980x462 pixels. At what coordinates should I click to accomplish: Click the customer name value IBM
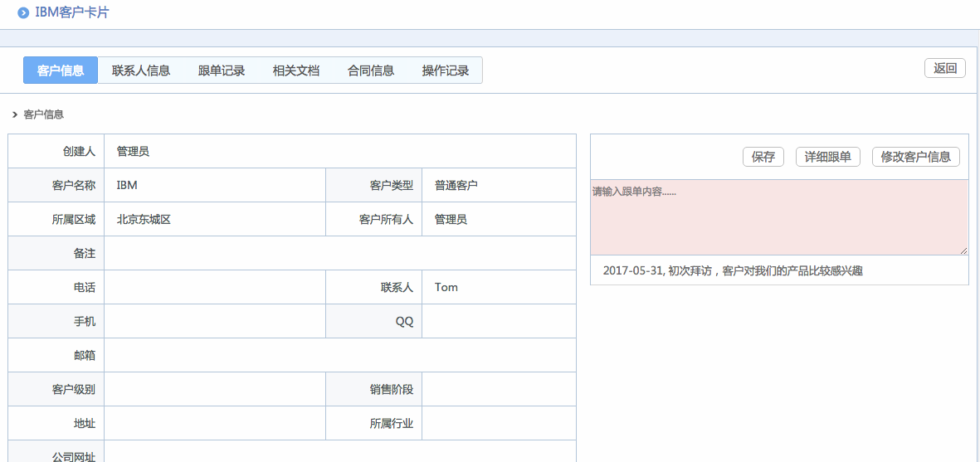coord(127,185)
